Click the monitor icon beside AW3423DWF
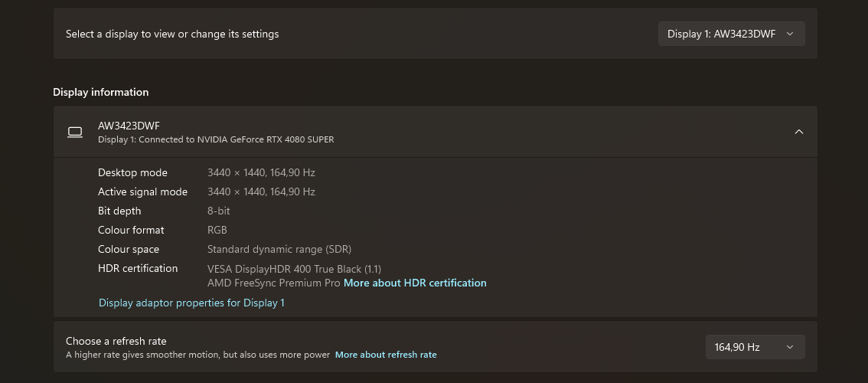 pyautogui.click(x=75, y=132)
